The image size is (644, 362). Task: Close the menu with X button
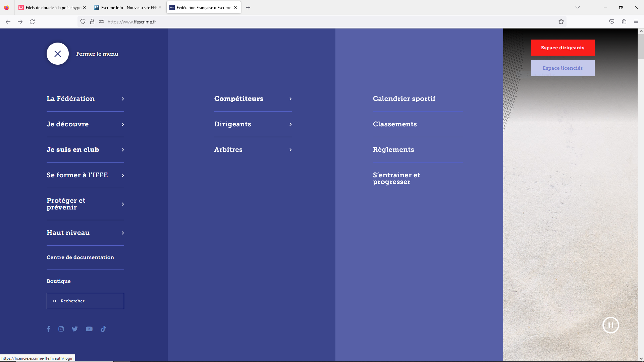coord(58,54)
